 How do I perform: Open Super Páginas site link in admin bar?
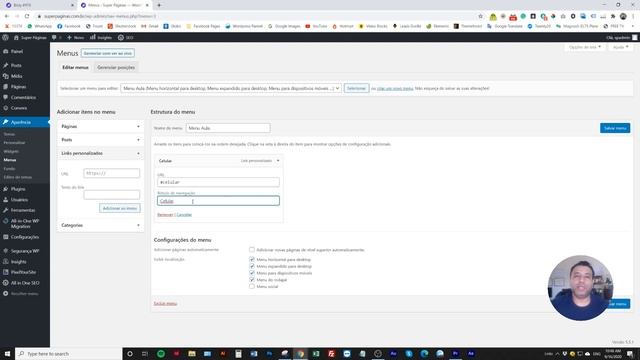tap(30, 38)
